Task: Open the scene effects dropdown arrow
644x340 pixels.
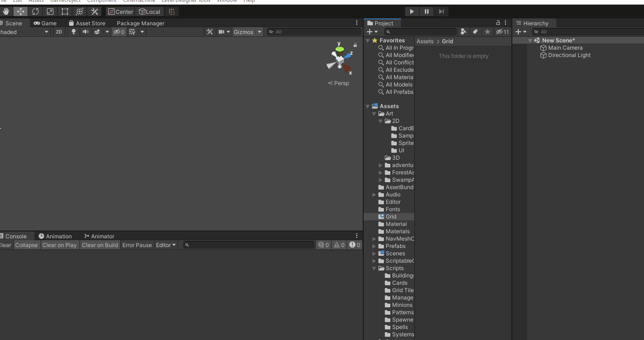Action: pyautogui.click(x=107, y=32)
